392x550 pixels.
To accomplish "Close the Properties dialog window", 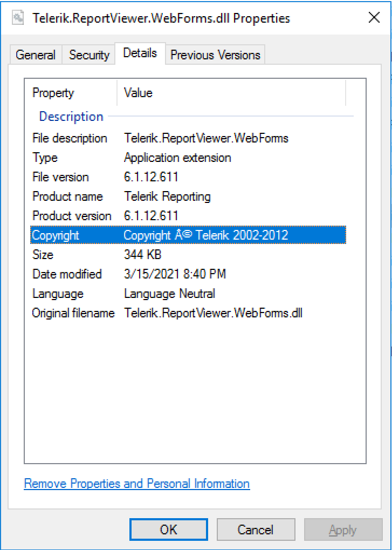I will click(x=374, y=18).
